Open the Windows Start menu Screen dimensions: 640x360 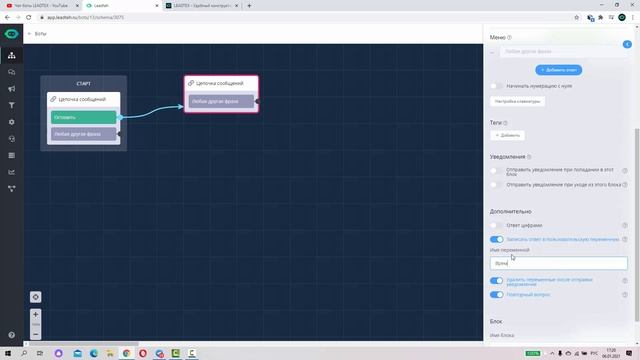[8, 353]
